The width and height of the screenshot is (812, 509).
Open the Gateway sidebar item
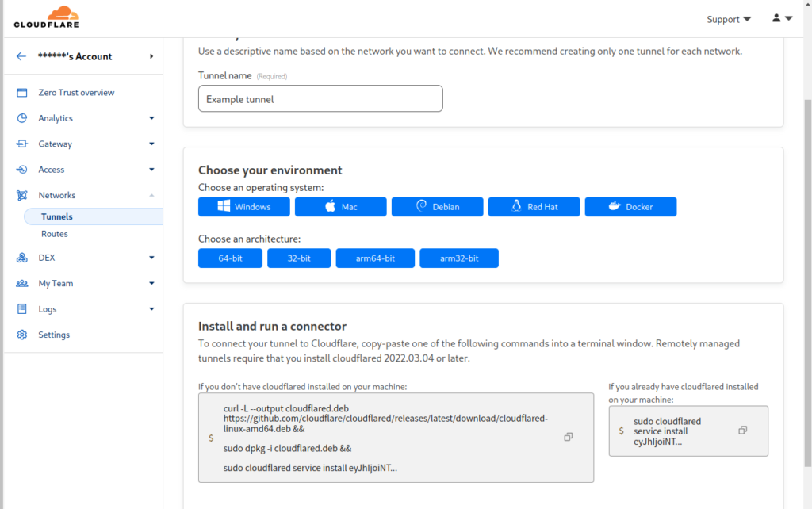(x=55, y=144)
